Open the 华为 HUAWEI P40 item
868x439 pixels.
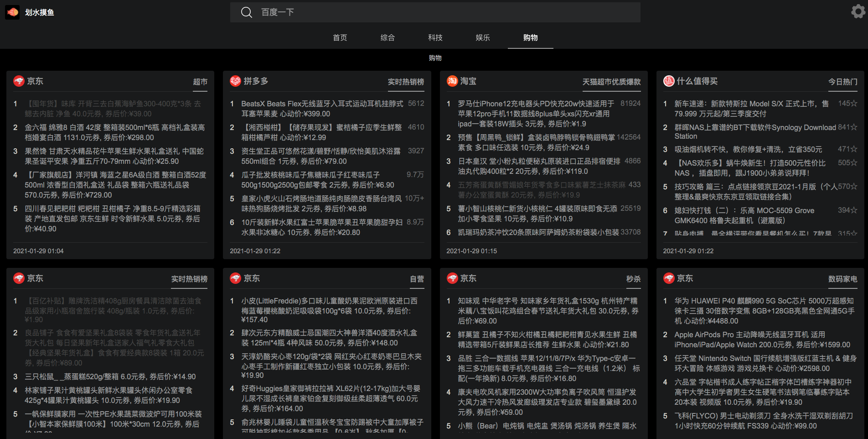click(765, 311)
